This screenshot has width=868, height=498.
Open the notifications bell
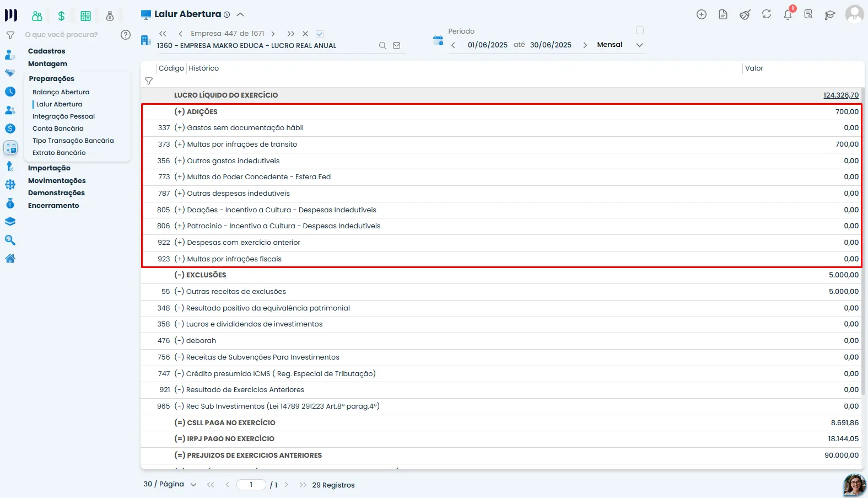click(788, 15)
